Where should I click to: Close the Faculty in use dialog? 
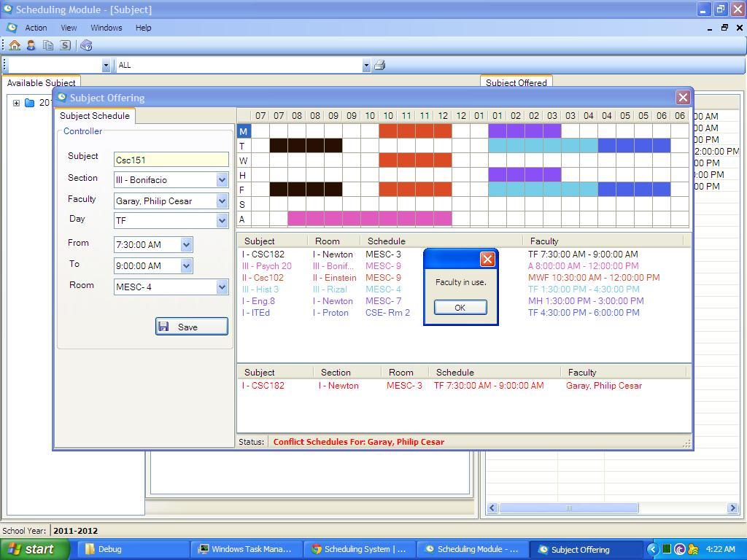coord(487,259)
